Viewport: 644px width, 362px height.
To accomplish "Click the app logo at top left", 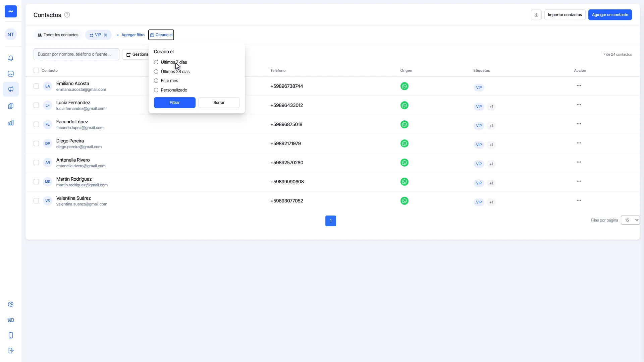I will point(11,11).
